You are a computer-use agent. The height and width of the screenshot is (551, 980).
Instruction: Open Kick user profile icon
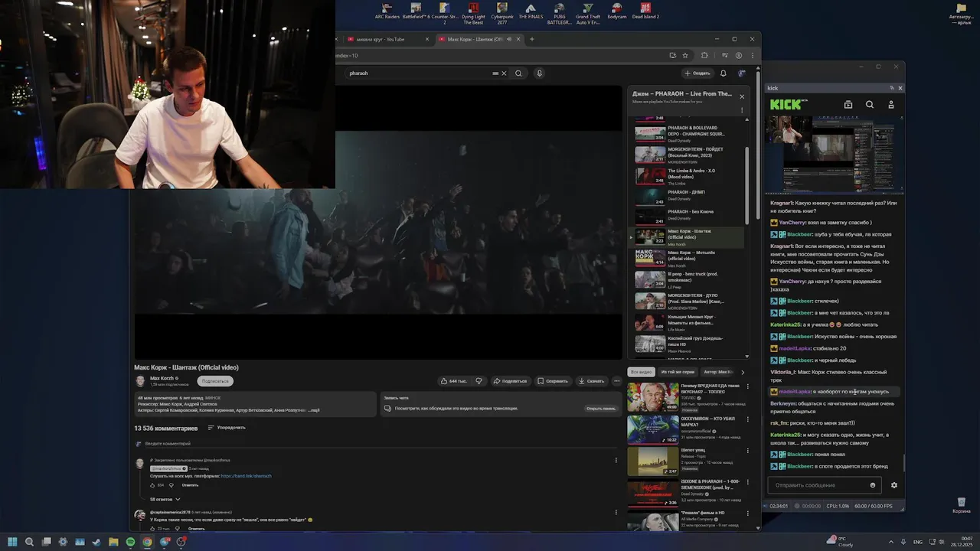pyautogui.click(x=890, y=105)
